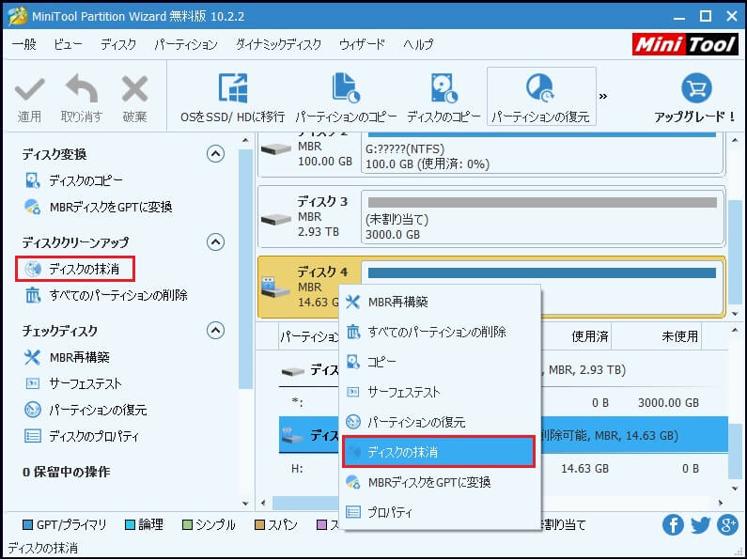Click the 論理 legend color swatch
The height and width of the screenshot is (560, 747).
tap(130, 525)
